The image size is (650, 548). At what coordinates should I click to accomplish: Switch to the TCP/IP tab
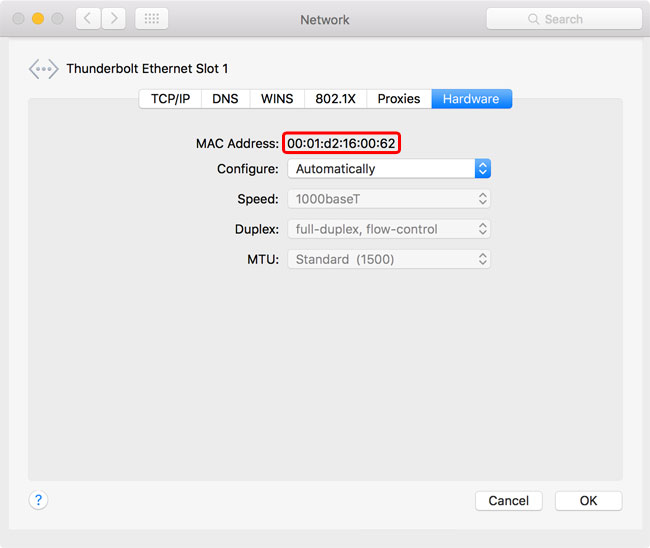[x=170, y=99]
